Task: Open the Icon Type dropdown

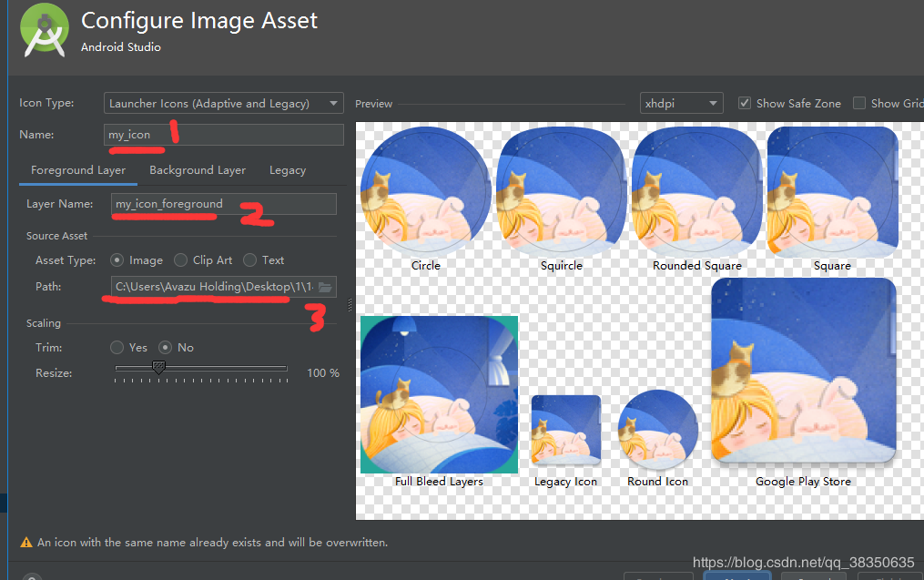Action: (x=223, y=103)
